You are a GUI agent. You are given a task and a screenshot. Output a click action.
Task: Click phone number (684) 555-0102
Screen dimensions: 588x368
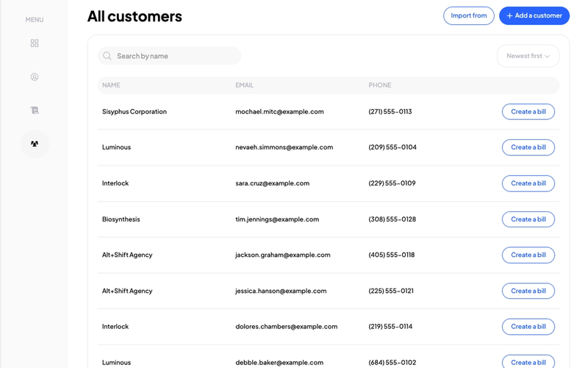coord(392,363)
